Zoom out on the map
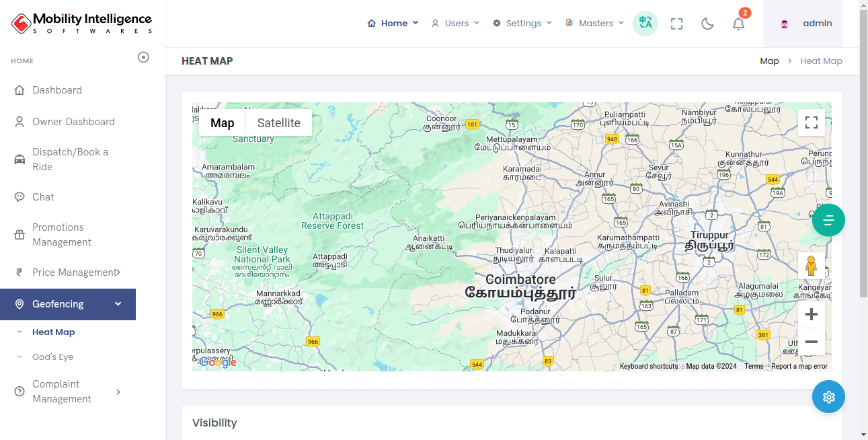This screenshot has width=868, height=440. [x=811, y=342]
